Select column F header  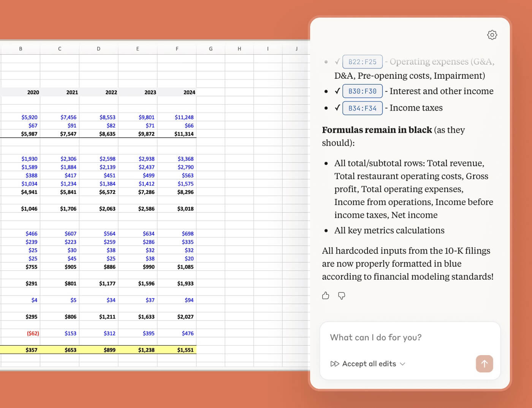click(x=177, y=49)
